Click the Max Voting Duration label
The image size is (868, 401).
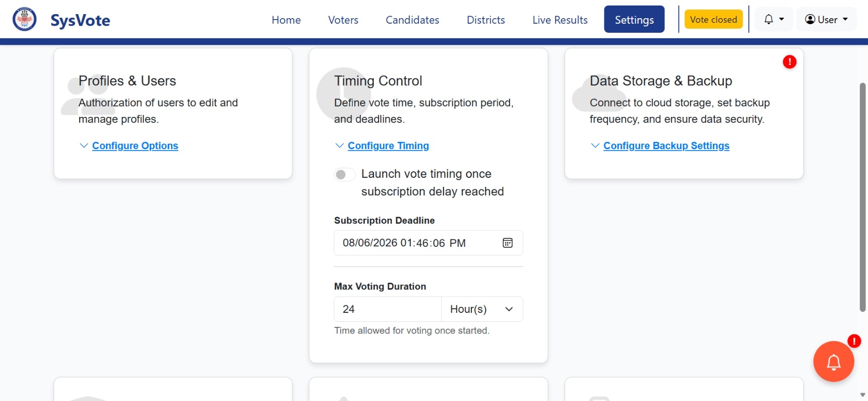(380, 287)
